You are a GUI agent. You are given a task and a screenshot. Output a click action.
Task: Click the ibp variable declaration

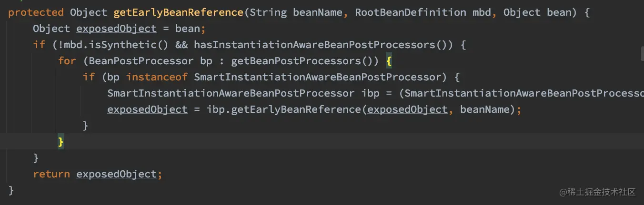pyautogui.click(x=370, y=93)
